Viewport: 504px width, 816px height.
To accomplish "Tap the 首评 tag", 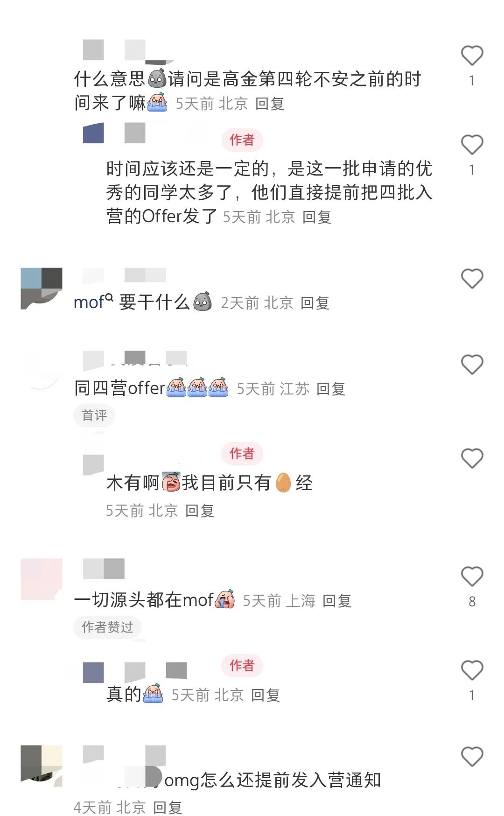I will [94, 415].
